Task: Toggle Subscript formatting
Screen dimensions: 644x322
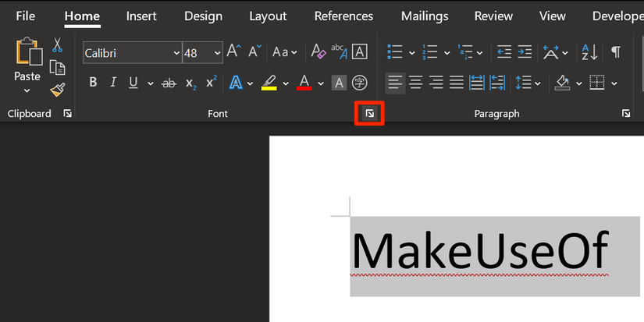Action: (x=191, y=83)
